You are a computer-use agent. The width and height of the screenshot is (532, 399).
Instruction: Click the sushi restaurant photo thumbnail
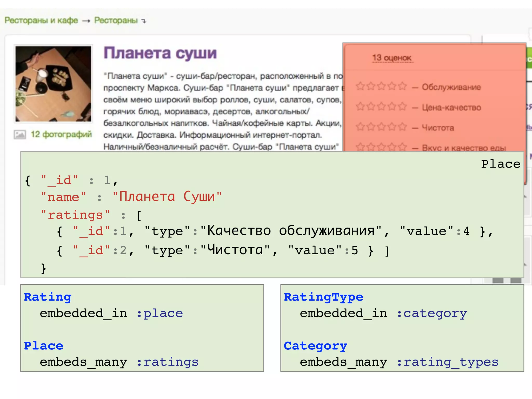[53, 84]
